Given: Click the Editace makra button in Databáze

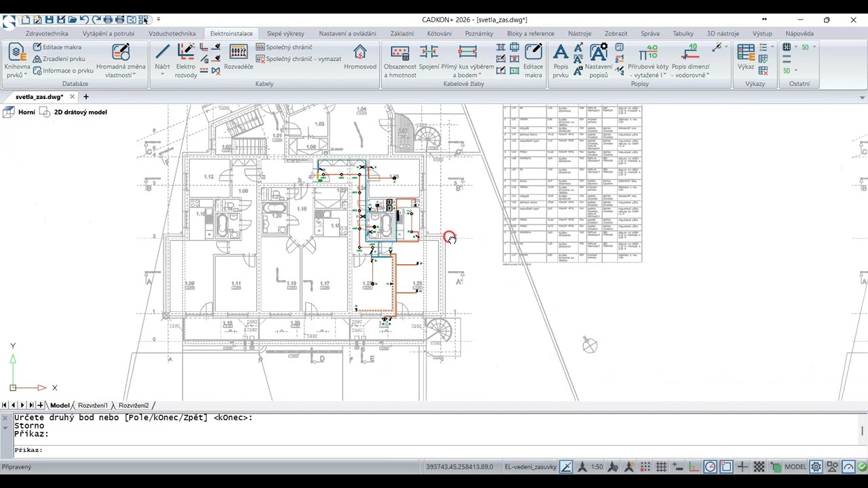Looking at the screenshot, I should tap(57, 47).
